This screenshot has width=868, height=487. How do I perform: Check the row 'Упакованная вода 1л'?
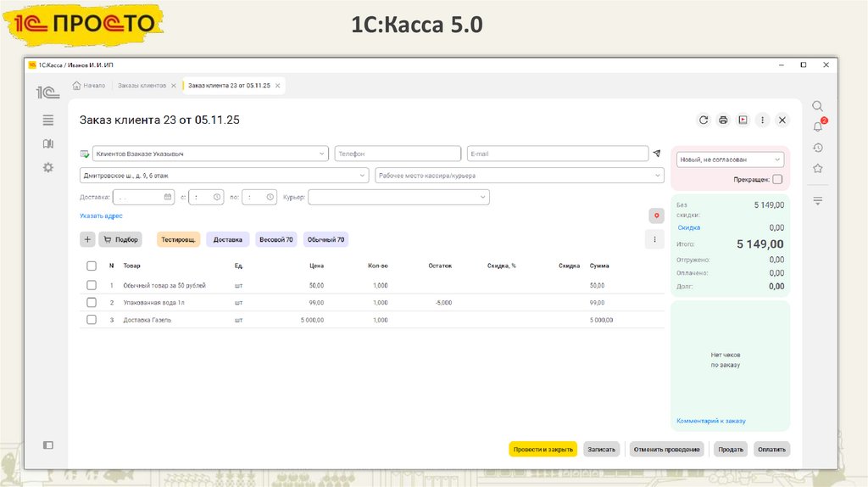coord(92,303)
